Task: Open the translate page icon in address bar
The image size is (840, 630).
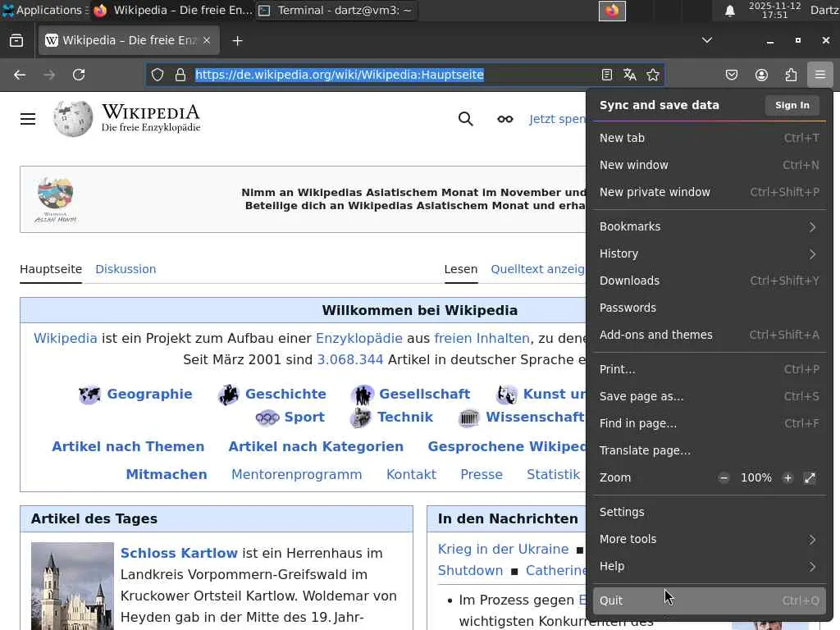Action: pyautogui.click(x=629, y=75)
